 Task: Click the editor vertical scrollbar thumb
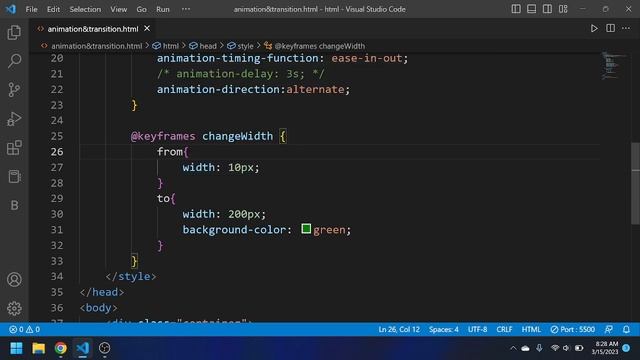(636, 183)
